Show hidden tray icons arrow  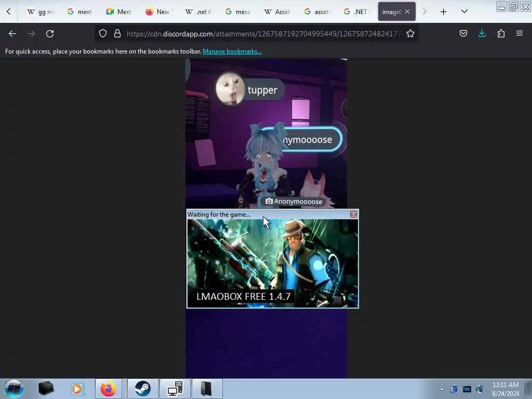(x=442, y=389)
